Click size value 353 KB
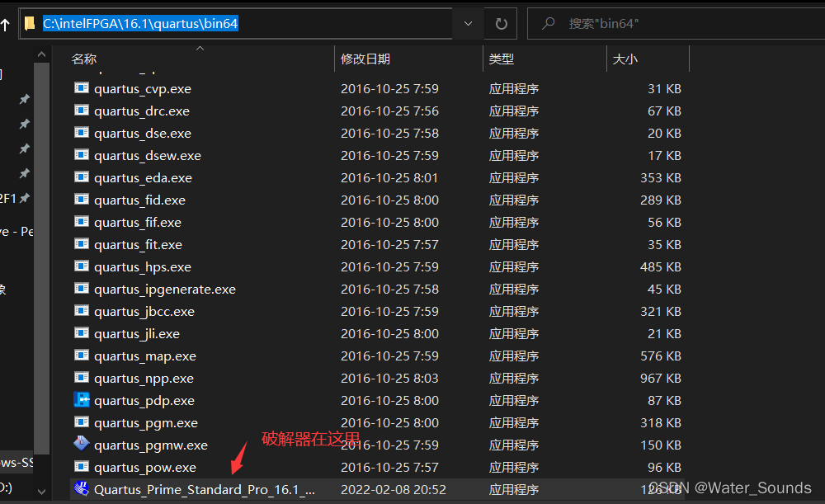Screen dimensions: 825x504 tap(660, 178)
